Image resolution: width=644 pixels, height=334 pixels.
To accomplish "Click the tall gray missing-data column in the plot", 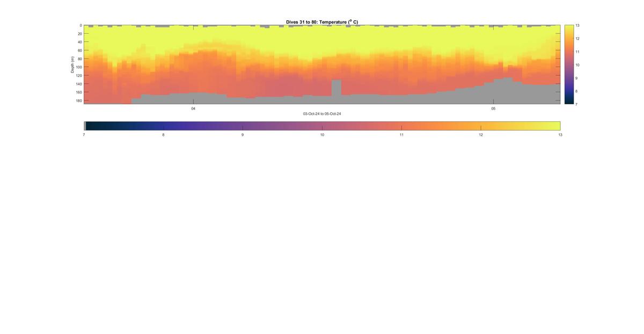I will 336,88.
